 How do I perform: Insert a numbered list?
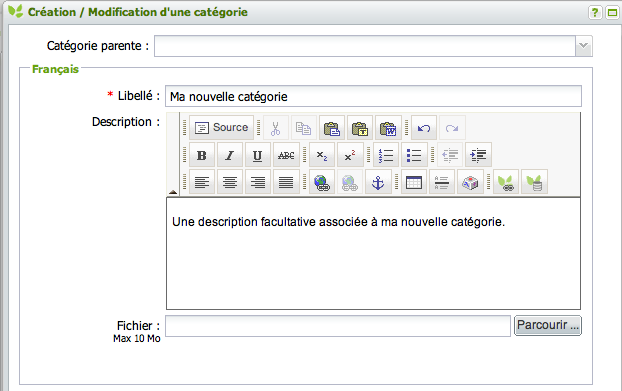(386, 155)
